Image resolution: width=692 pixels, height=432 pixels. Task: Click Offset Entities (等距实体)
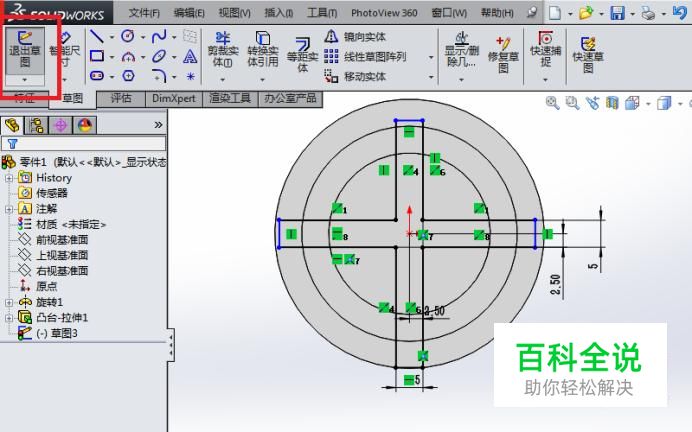(302, 55)
